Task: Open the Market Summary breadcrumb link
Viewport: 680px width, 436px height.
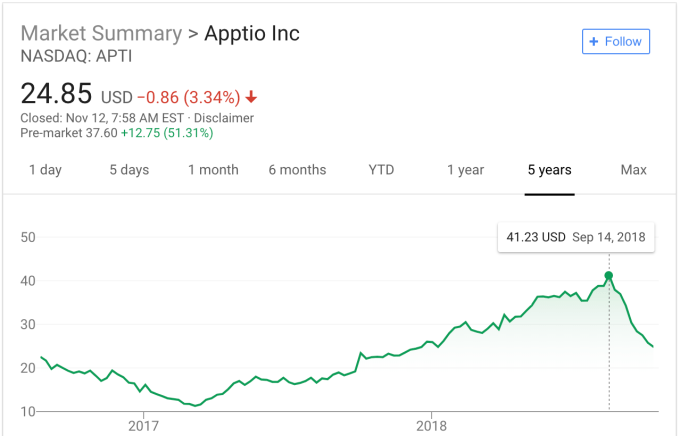Action: [x=101, y=33]
